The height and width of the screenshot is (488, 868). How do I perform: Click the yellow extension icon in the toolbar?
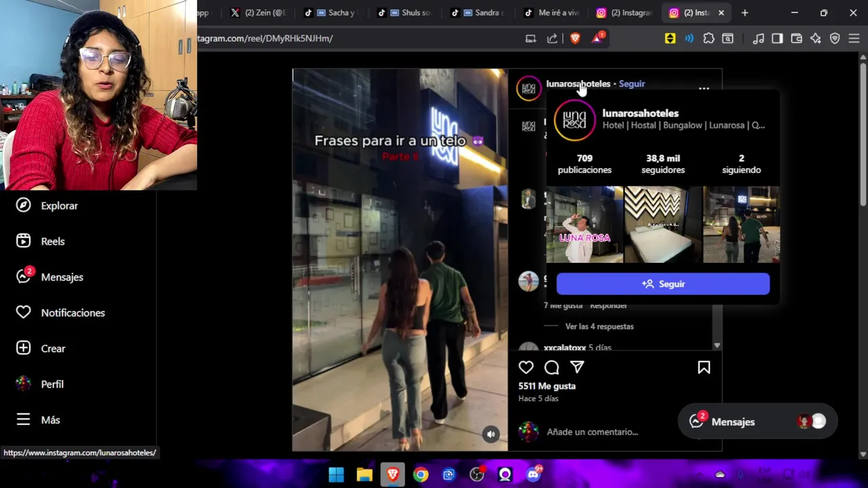tap(670, 39)
